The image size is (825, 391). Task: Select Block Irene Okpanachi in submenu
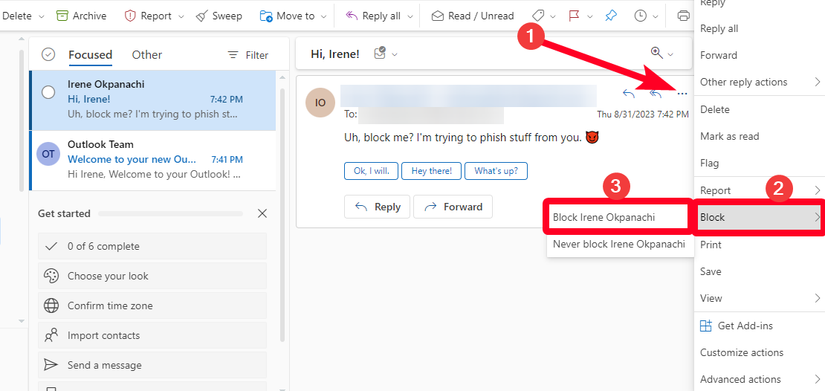pos(618,217)
